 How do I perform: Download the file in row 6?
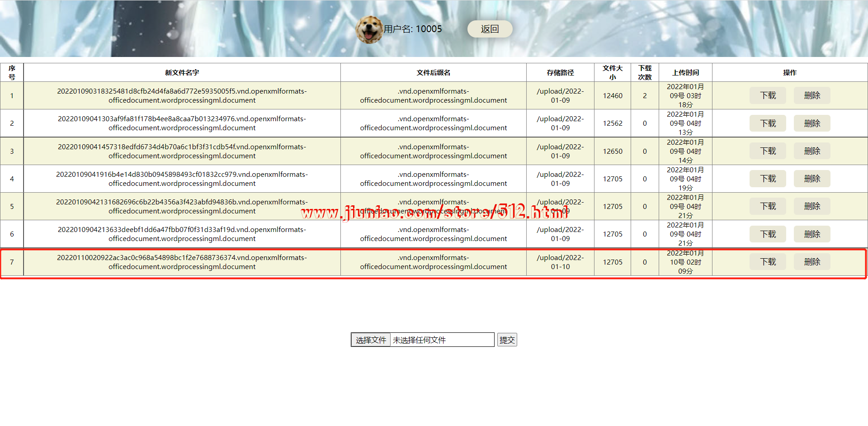tap(767, 234)
